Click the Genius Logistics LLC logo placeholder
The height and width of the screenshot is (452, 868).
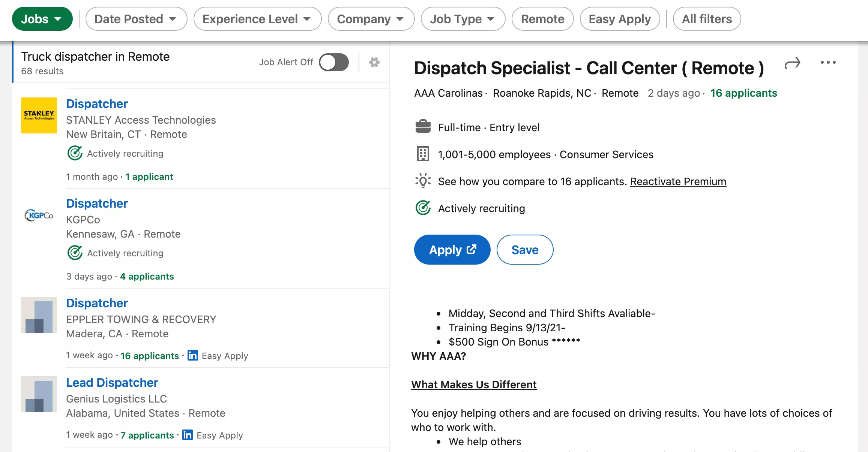tap(39, 394)
